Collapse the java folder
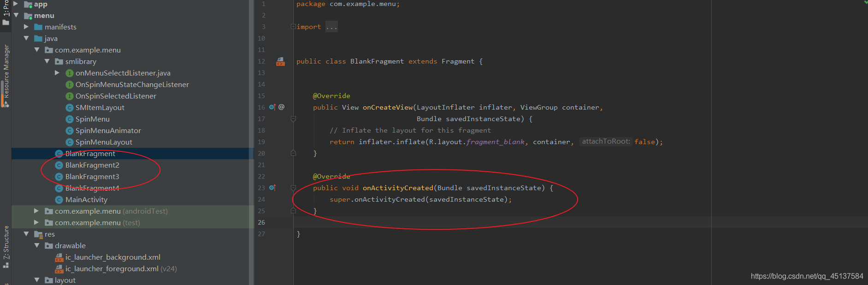 pyautogui.click(x=26, y=38)
